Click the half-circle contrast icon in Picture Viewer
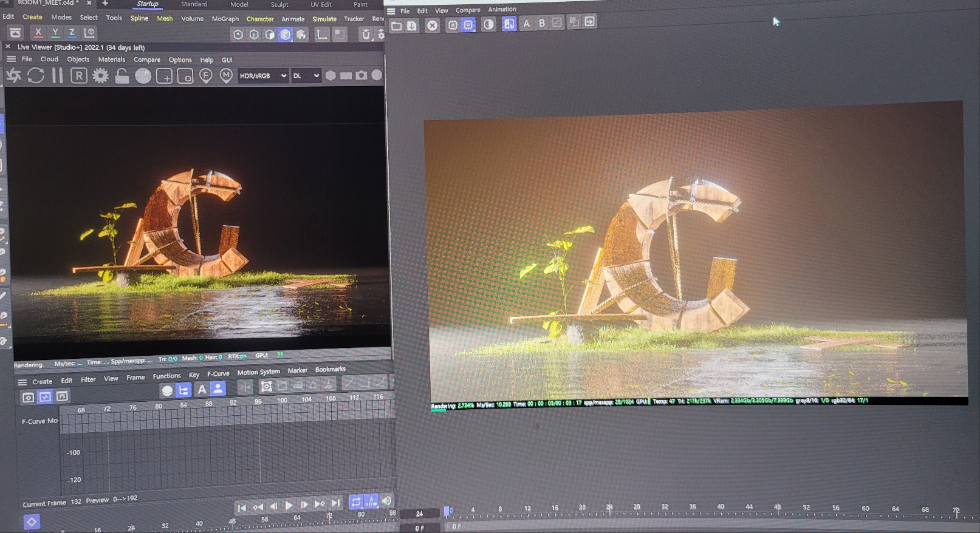 tap(488, 25)
